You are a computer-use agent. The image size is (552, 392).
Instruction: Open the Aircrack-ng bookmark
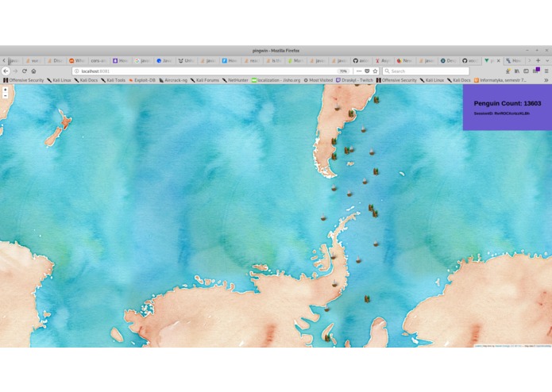[x=173, y=80]
